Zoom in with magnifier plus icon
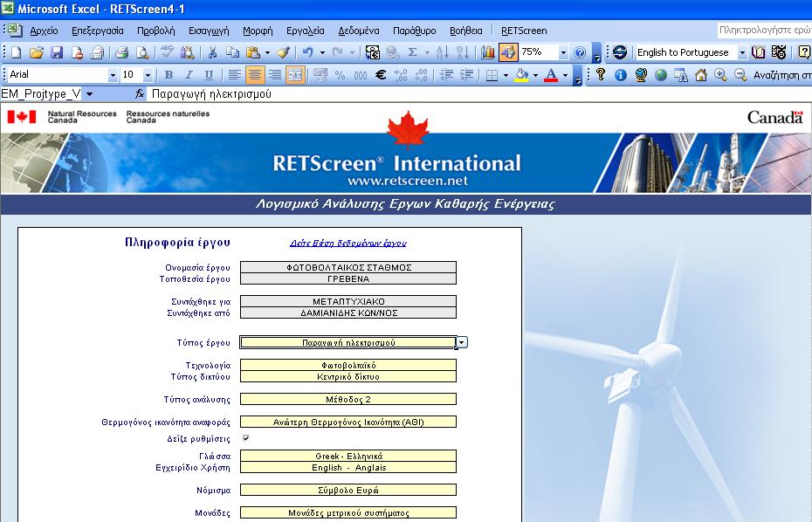812x522 pixels. click(x=720, y=75)
